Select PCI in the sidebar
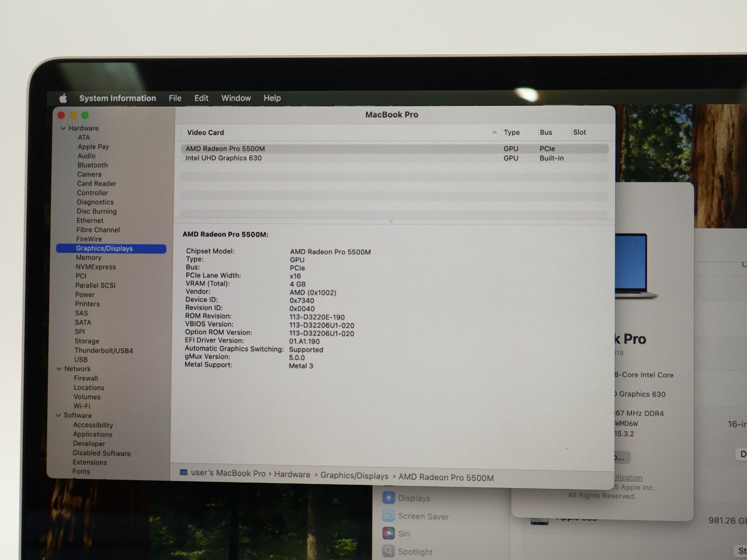 click(x=81, y=276)
